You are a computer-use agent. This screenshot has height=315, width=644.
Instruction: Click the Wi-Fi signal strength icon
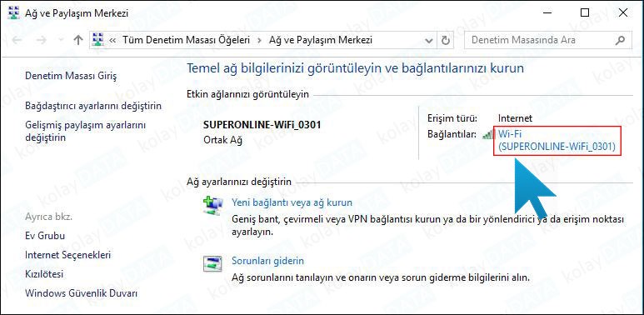point(488,134)
